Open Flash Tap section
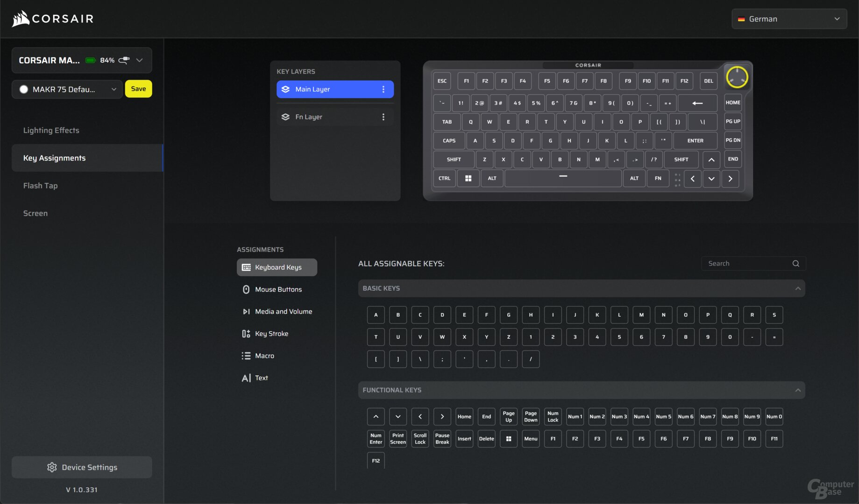Screen dimensions: 859x504 point(41,185)
